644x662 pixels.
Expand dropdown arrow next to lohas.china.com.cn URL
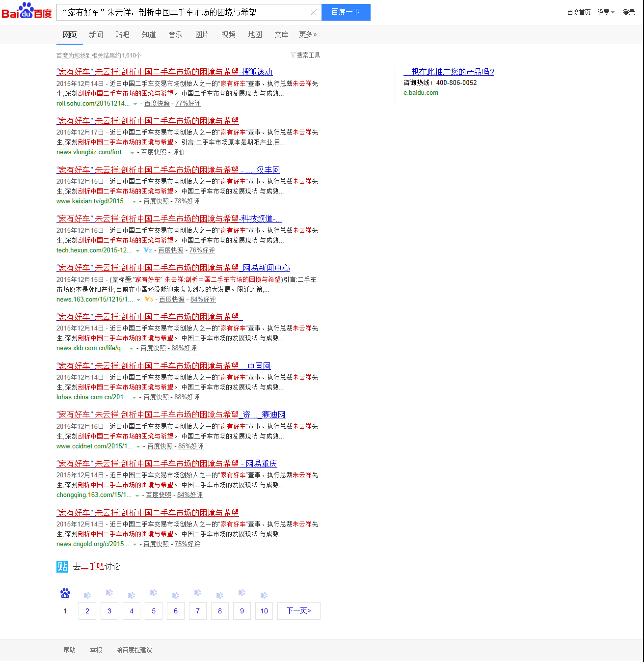(x=134, y=398)
